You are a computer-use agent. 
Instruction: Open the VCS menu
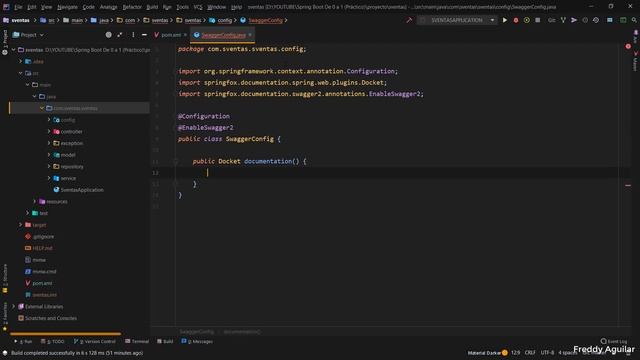[198, 7]
